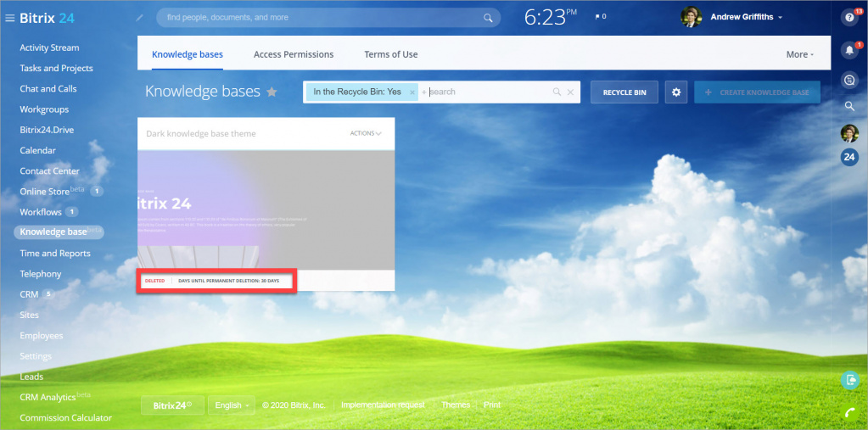The width and height of the screenshot is (868, 430).
Task: Select Knowledge base in sidebar
Action: (59, 232)
